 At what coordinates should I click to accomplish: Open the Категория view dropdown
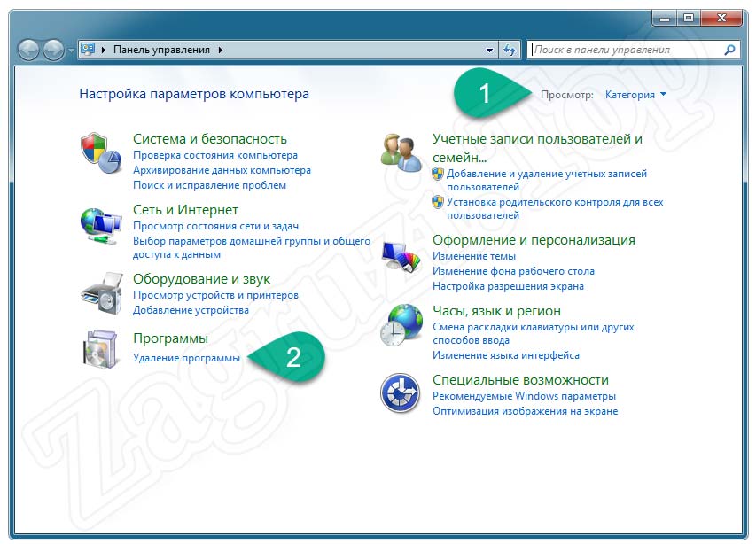[635, 95]
